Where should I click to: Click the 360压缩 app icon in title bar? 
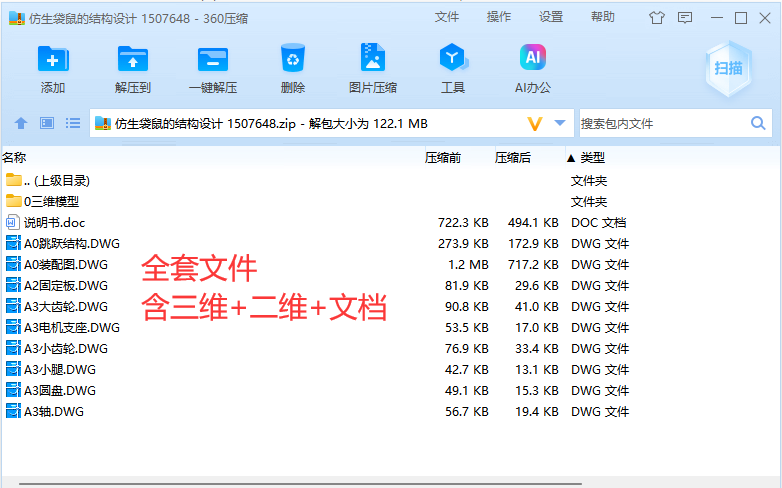click(x=17, y=18)
